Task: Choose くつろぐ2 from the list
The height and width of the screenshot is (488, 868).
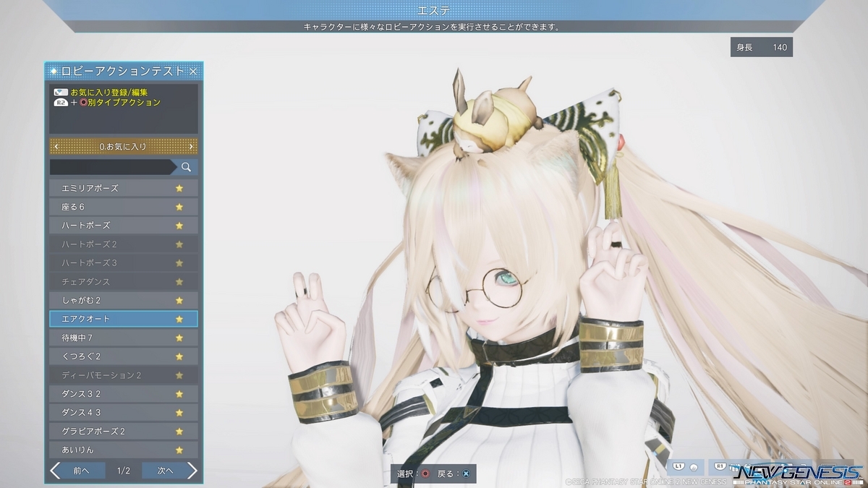Action: pyautogui.click(x=124, y=356)
